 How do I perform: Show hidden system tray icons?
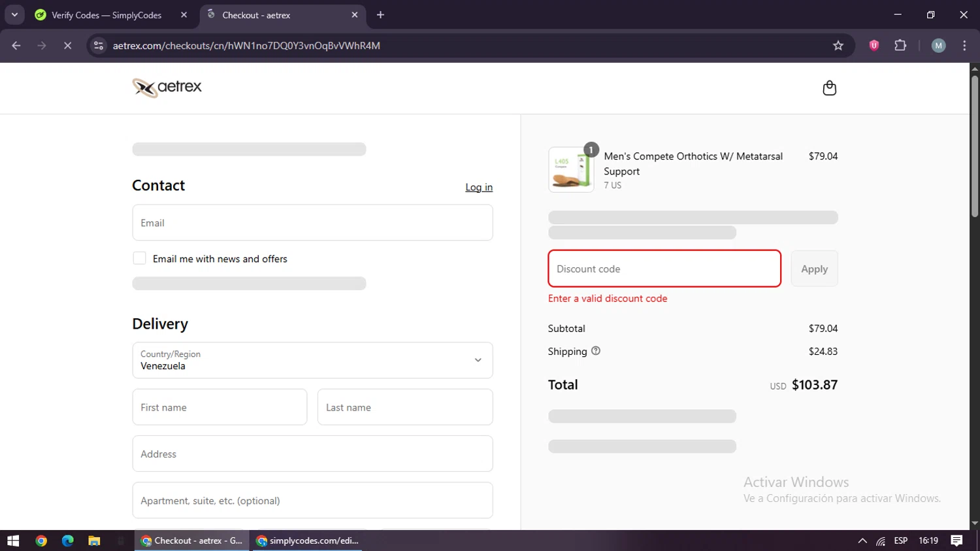click(x=862, y=541)
